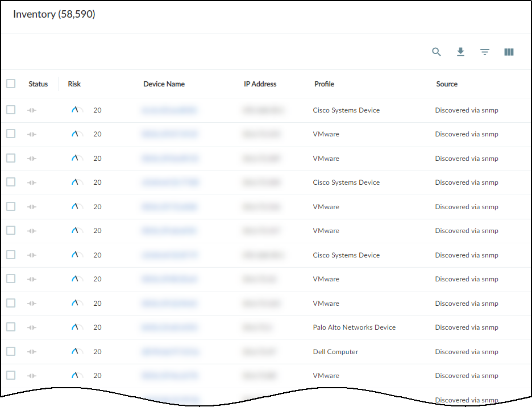Open Palo Alto Networks device name link
The width and height of the screenshot is (532, 407).
coord(170,327)
